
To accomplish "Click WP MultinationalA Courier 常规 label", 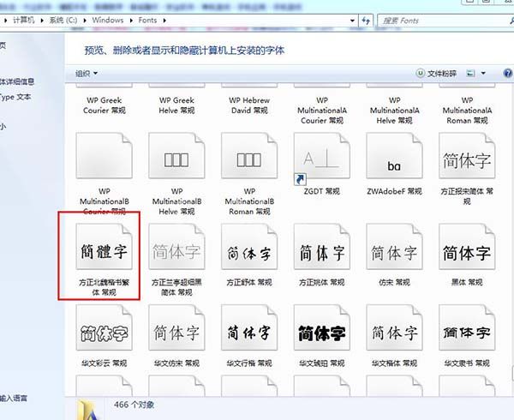I will tap(322, 111).
